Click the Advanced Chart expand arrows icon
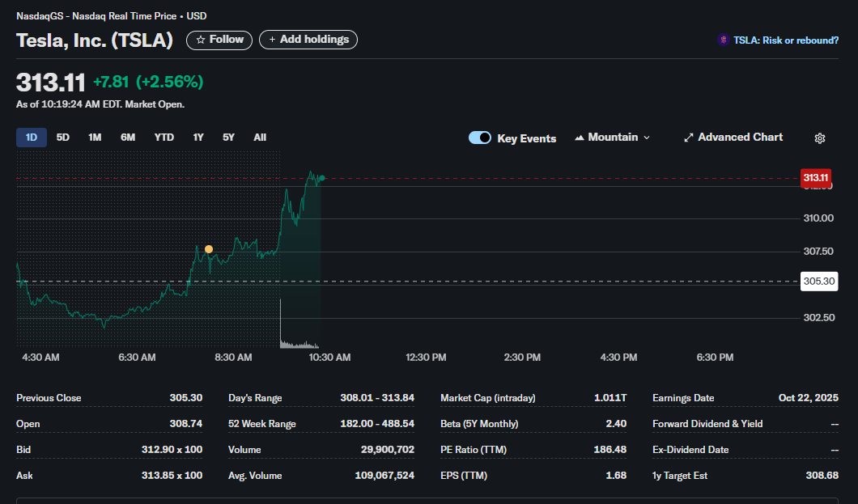The image size is (858, 504). pos(688,138)
